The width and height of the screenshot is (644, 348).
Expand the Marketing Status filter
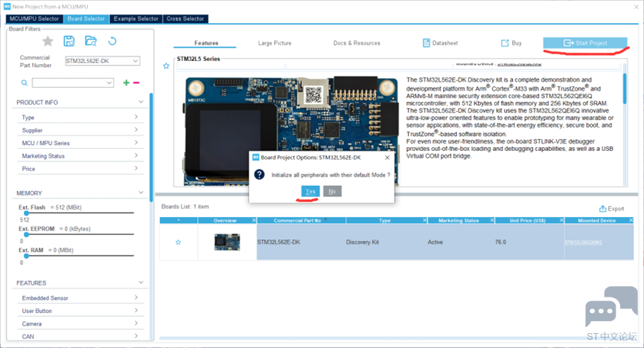pos(136,155)
